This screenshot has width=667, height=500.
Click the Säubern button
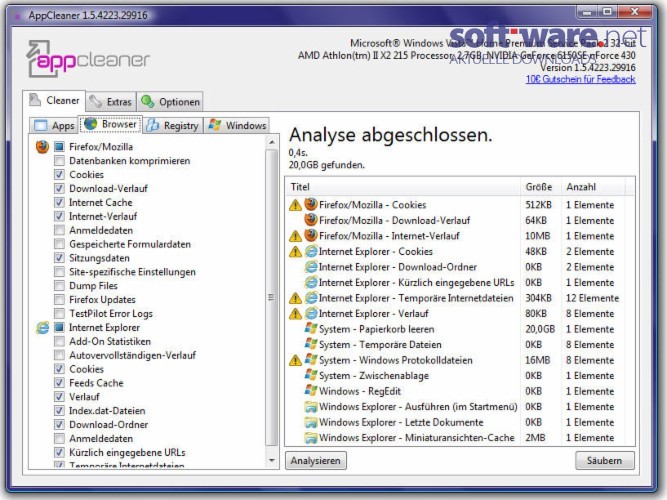click(x=604, y=461)
